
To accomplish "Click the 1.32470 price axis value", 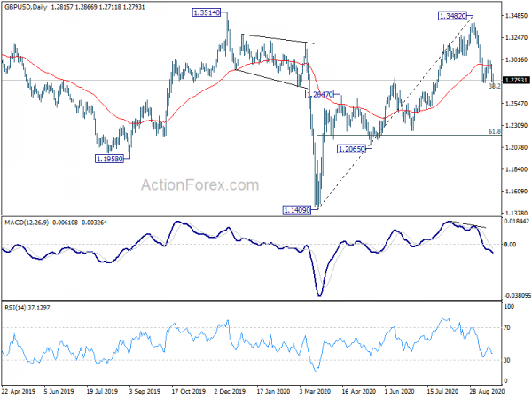I will point(516,37).
